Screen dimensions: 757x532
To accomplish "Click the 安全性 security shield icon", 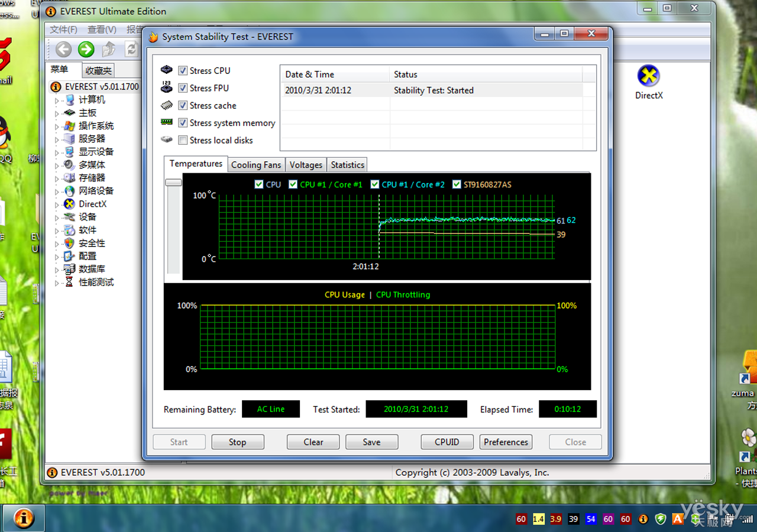I will point(70,243).
